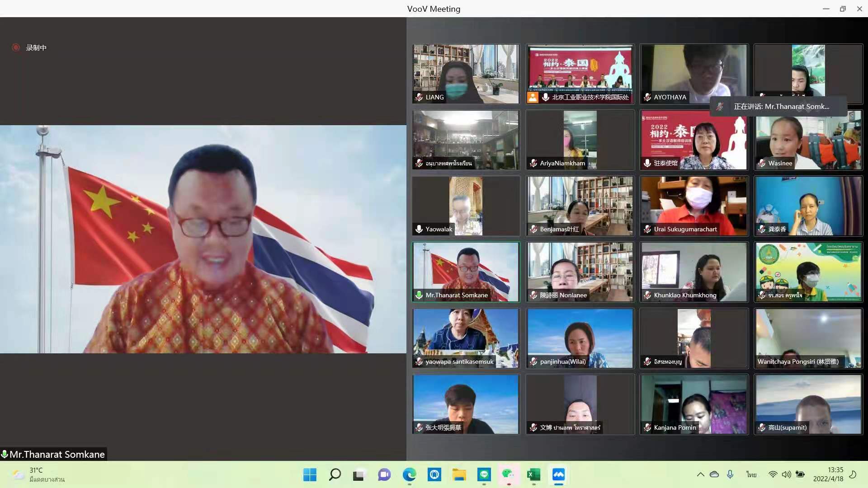
Task: Open Windows Search from taskbar
Action: click(x=335, y=474)
